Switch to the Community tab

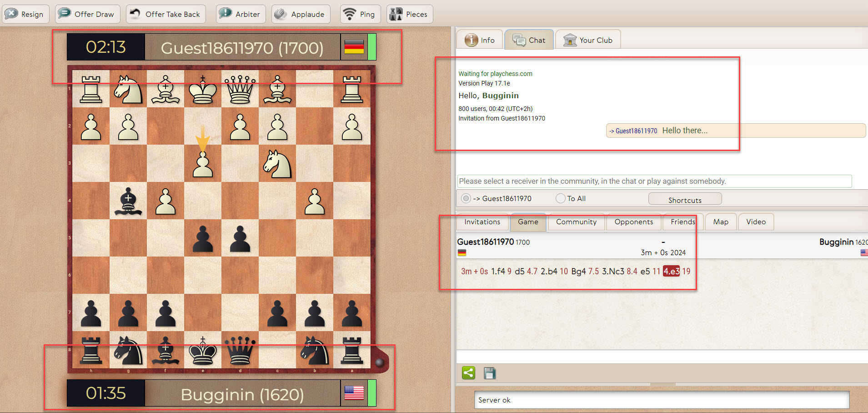point(576,222)
